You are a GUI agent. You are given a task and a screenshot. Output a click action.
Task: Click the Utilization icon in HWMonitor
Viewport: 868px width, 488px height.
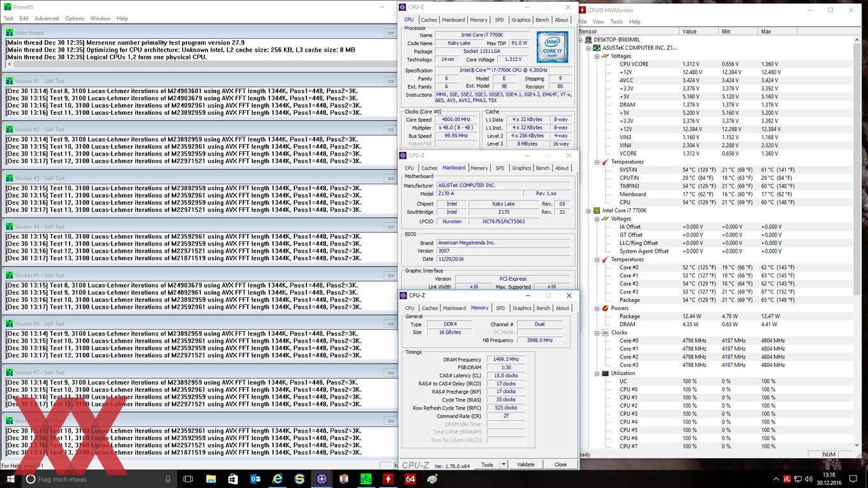[605, 373]
